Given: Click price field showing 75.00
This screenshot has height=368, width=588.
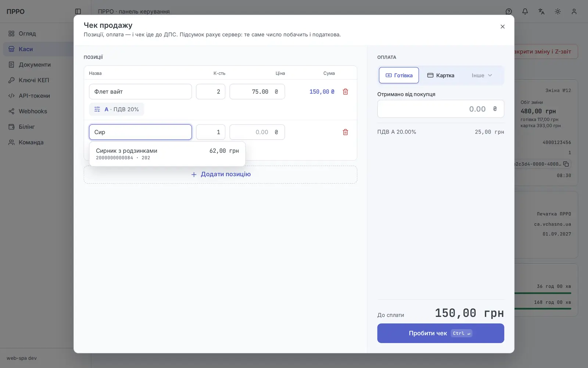Looking at the screenshot, I should point(257,92).
